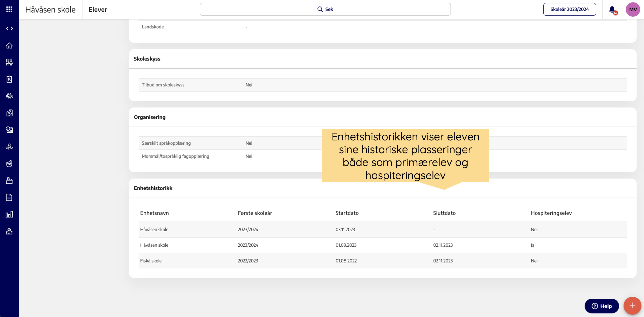Click the Første skoleår column header
The image size is (644, 317).
[255, 213]
